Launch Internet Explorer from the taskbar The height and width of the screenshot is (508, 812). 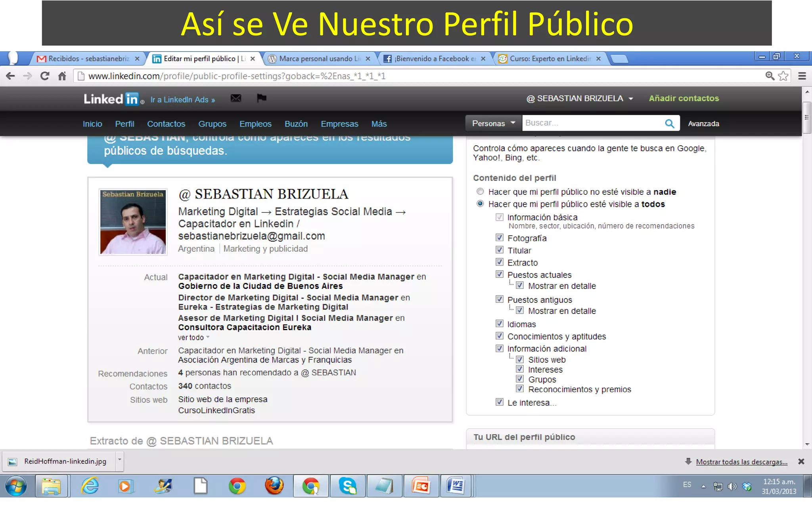tap(90, 486)
